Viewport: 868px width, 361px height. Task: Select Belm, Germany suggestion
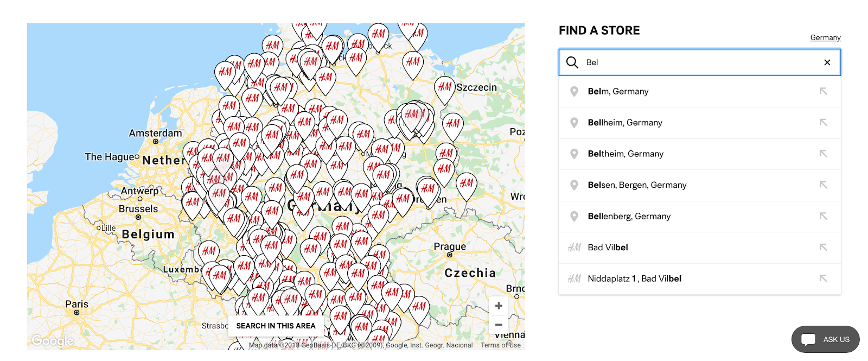[700, 91]
